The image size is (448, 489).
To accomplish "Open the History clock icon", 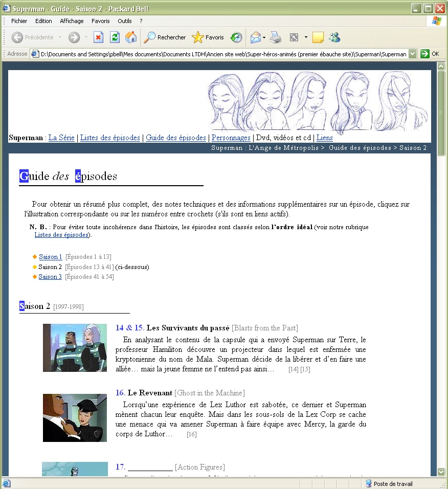I will click(x=236, y=37).
